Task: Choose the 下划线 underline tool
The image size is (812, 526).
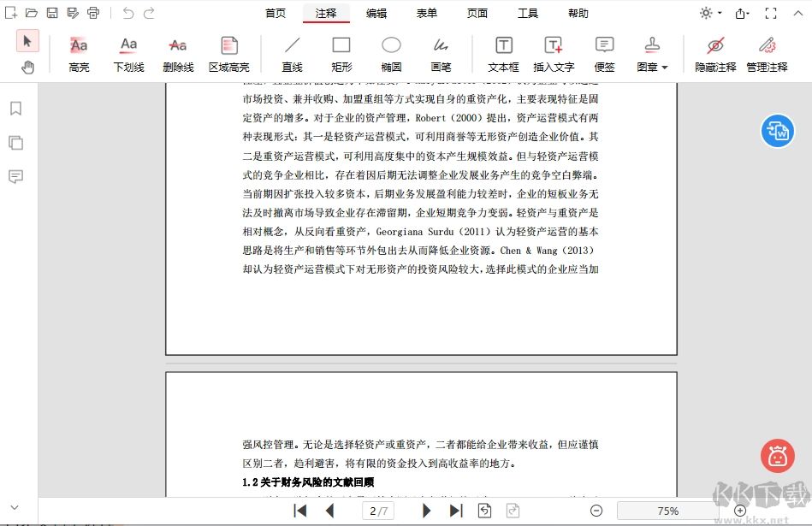Action: tap(128, 55)
